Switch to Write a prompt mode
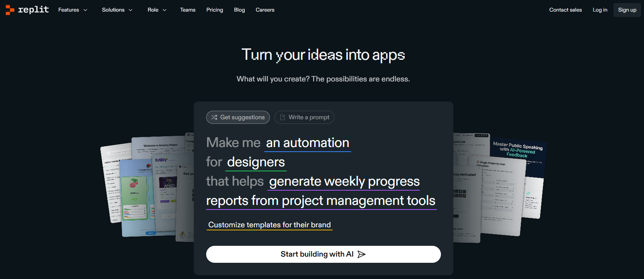Screen dimensions: 644x279 point(304,117)
